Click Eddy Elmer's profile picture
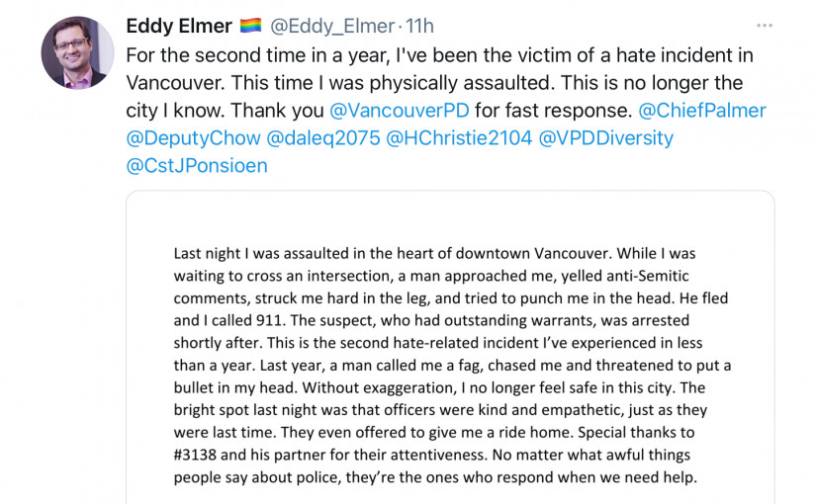816x504 pixels. [77, 52]
